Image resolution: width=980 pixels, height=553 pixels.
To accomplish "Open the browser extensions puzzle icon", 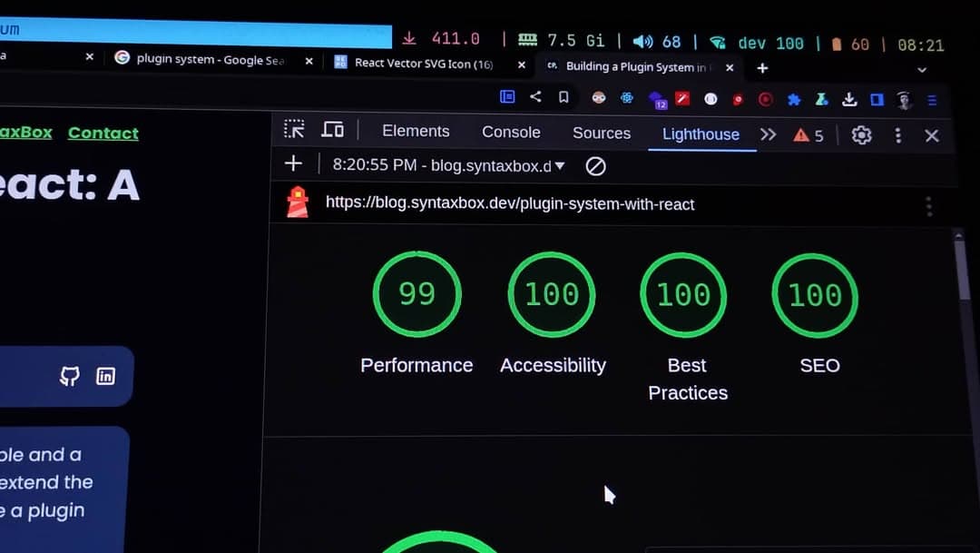I will (794, 99).
